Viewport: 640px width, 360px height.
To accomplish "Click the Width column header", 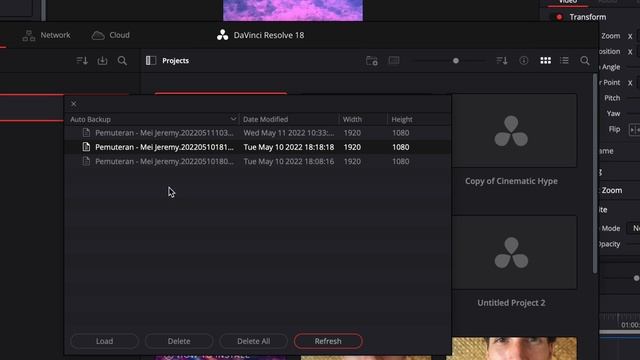I will click(363, 119).
